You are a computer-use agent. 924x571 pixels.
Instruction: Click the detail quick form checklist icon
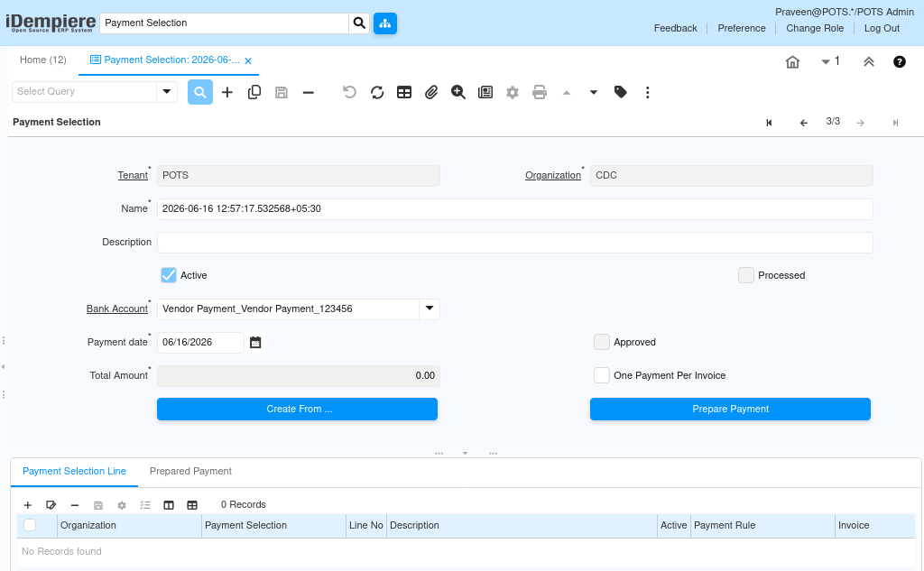145,505
